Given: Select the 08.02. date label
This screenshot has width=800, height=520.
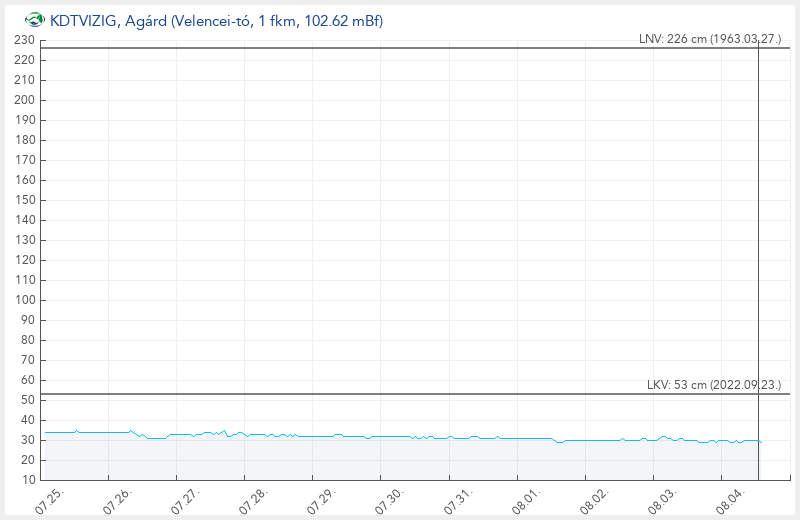Looking at the screenshot, I should coord(595,501).
